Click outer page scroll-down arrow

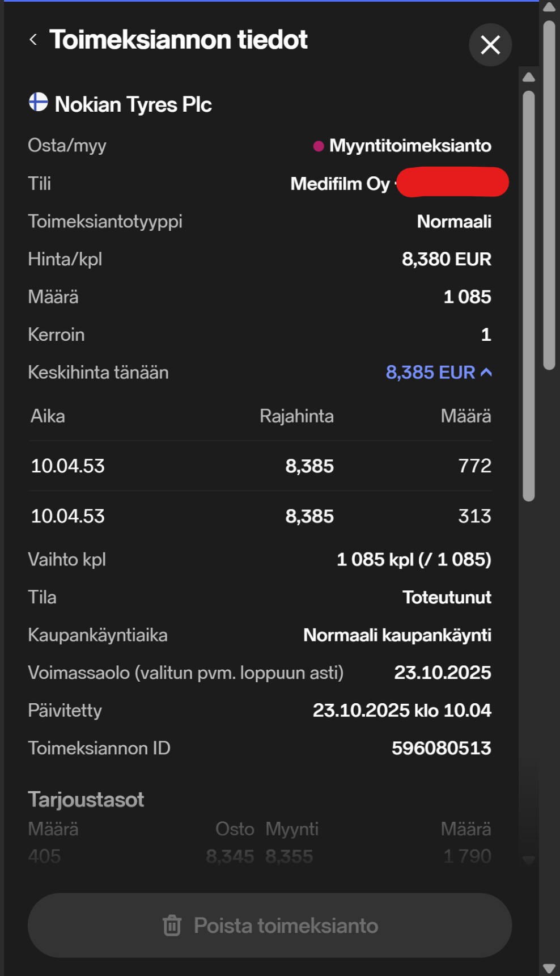[x=549, y=968]
